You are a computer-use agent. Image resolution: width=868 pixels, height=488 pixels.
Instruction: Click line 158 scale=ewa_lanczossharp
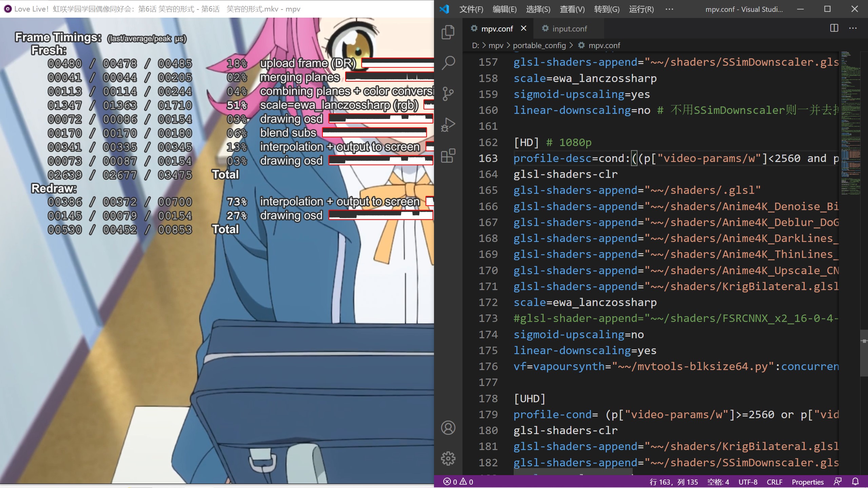click(x=585, y=78)
